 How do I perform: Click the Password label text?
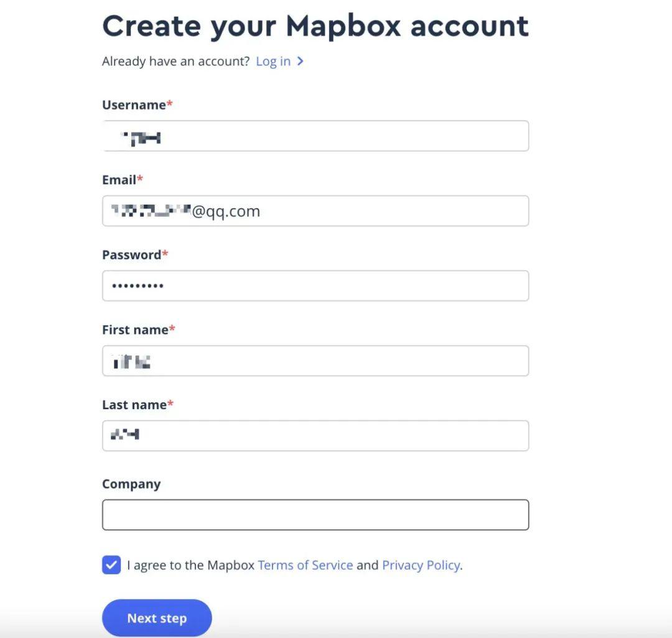click(x=131, y=254)
